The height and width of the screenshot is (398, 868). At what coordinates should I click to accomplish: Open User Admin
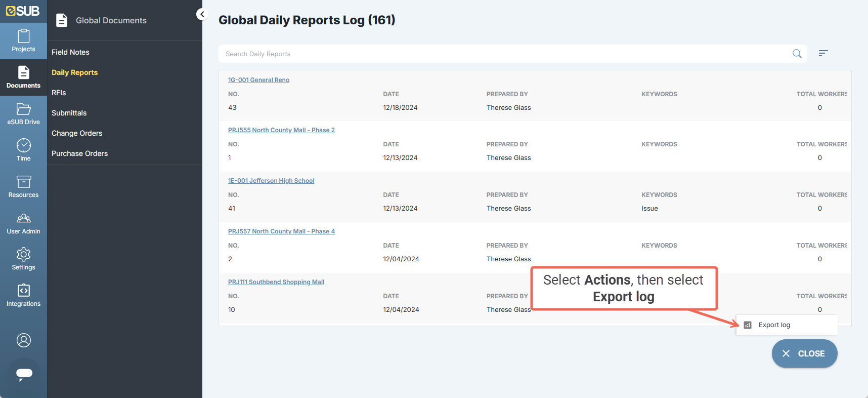tap(23, 223)
